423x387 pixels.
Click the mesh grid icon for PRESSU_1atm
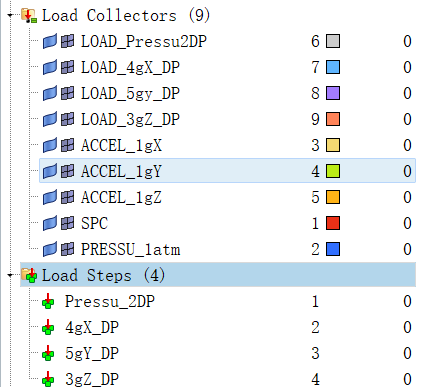68,249
